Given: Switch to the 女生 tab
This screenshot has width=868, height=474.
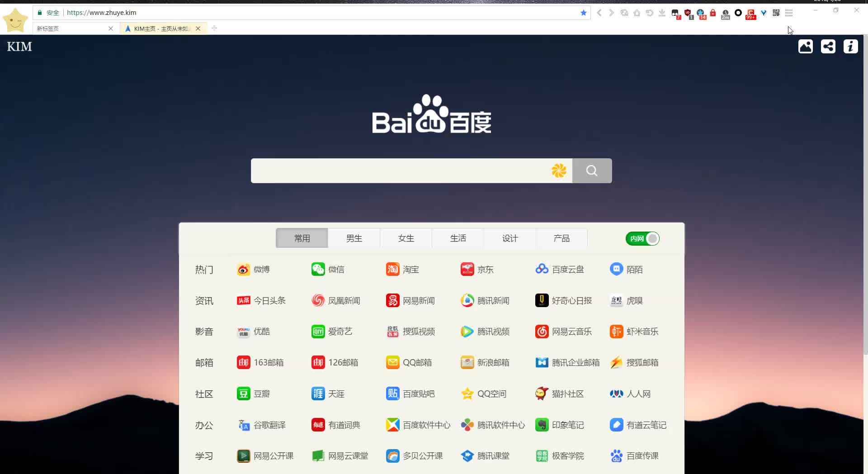Looking at the screenshot, I should [406, 238].
